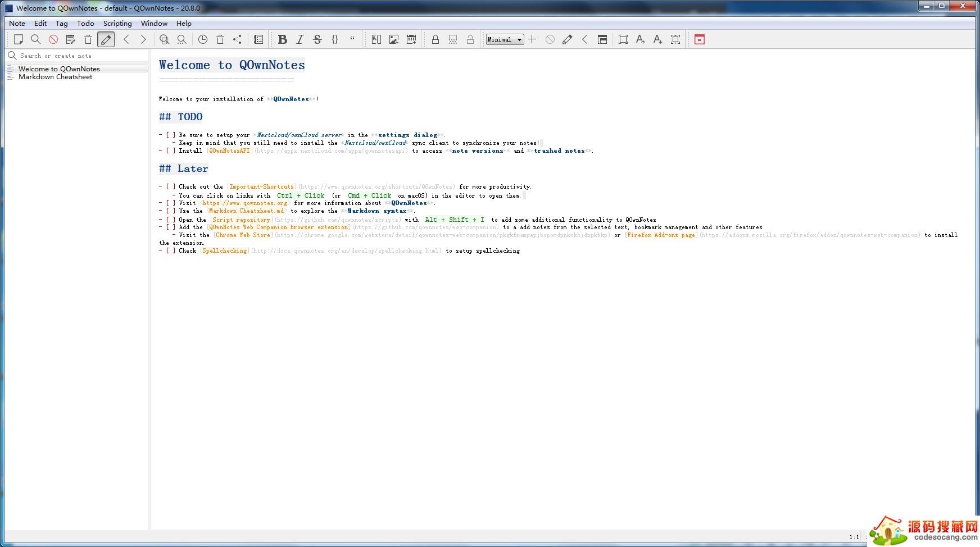
Task: Click the left chevron after the workspace pencil
Action: click(x=585, y=39)
